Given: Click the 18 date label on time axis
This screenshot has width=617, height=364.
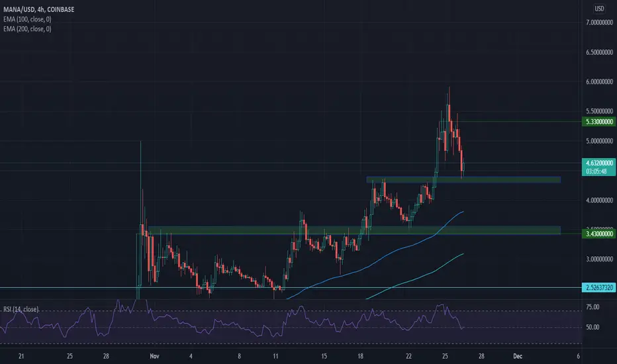Looking at the screenshot, I should coord(360,356).
